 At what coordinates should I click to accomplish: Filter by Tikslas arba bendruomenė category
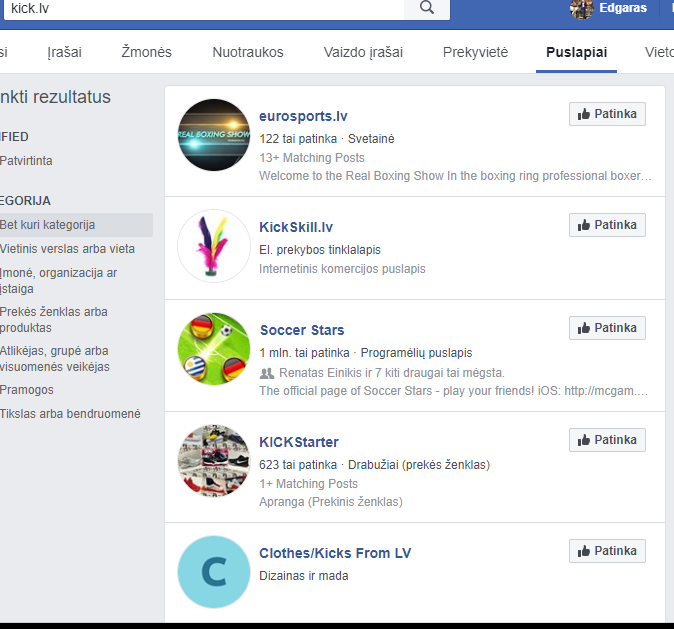pyautogui.click(x=70, y=414)
